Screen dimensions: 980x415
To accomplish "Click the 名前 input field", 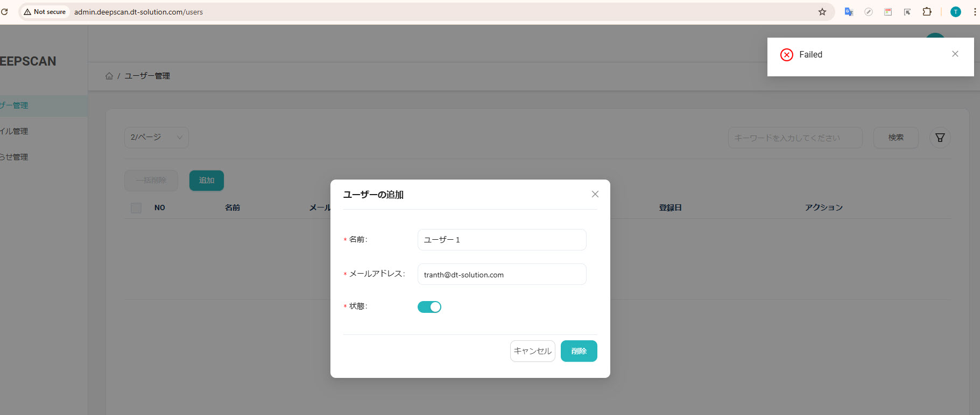I will (501, 240).
